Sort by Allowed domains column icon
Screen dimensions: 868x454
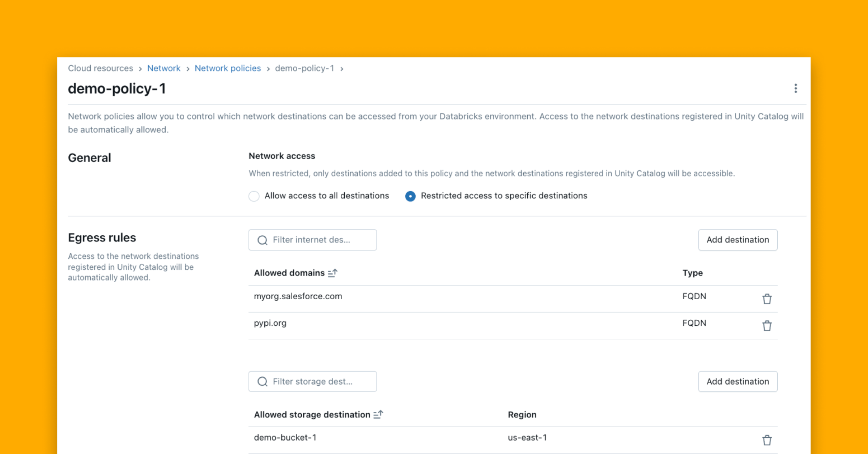pyautogui.click(x=332, y=273)
